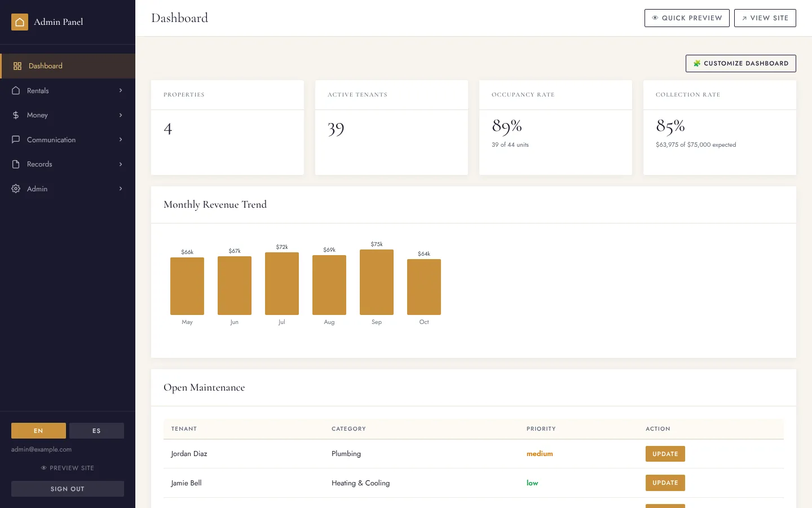812x508 pixels.
Task: Click the Communication chat bubble icon
Action: [16, 139]
